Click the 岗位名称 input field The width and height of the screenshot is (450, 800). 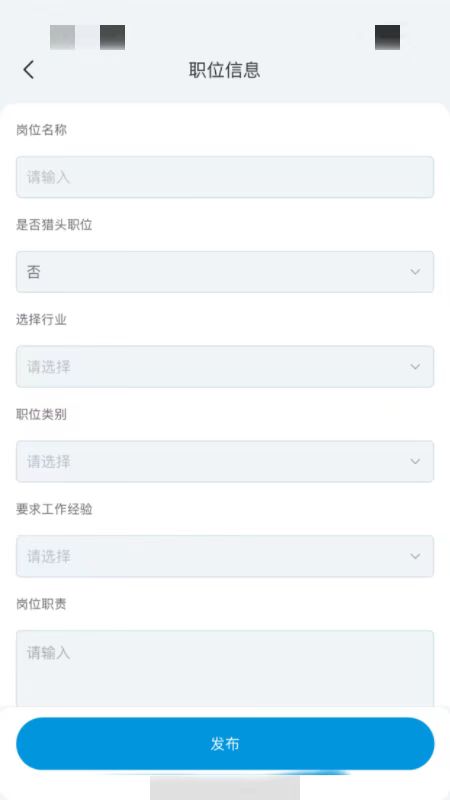225,177
